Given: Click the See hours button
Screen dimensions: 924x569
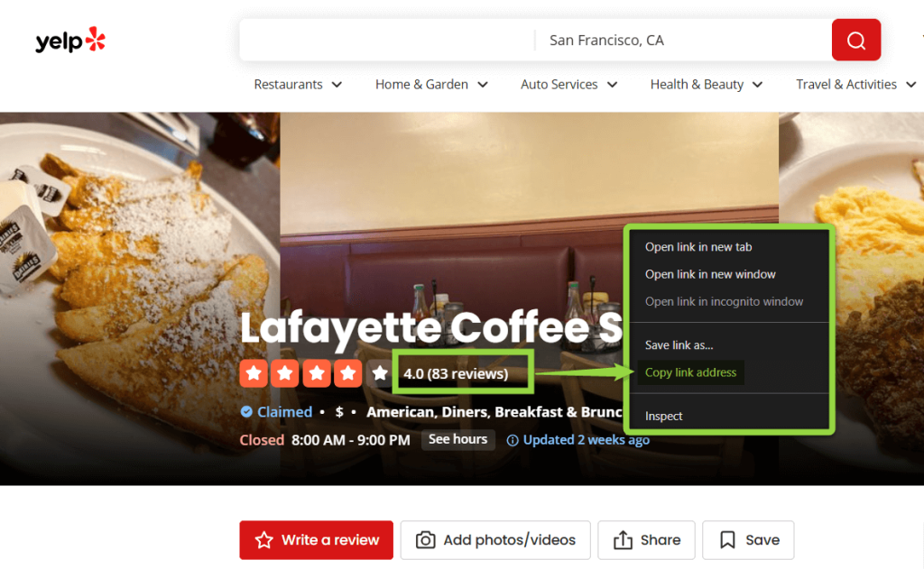Looking at the screenshot, I should [457, 440].
